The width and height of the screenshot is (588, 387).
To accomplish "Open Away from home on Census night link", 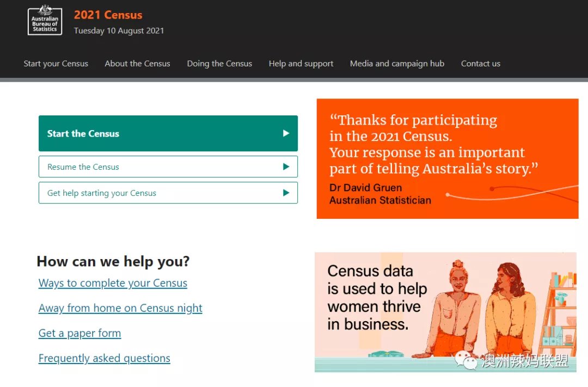I will 120,308.
